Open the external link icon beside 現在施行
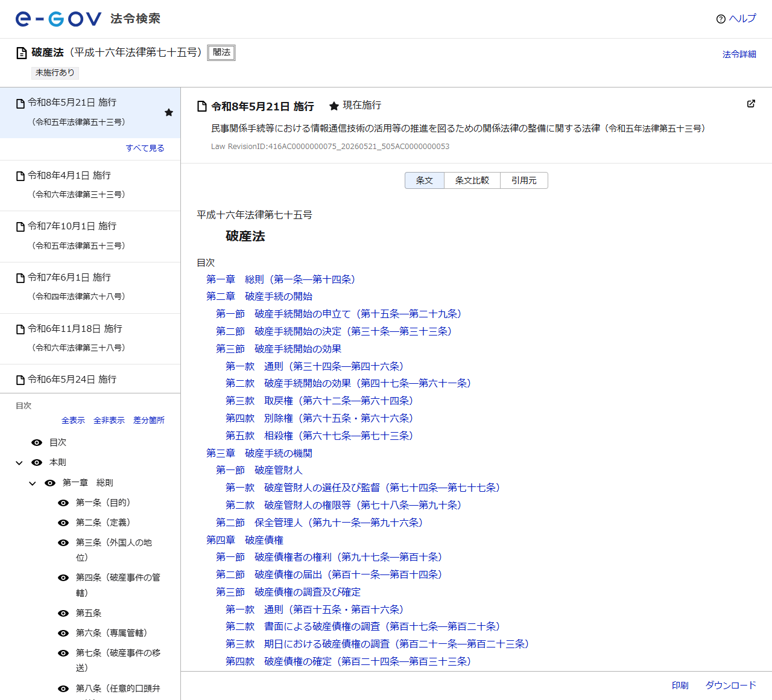This screenshot has width=772, height=700. click(751, 104)
